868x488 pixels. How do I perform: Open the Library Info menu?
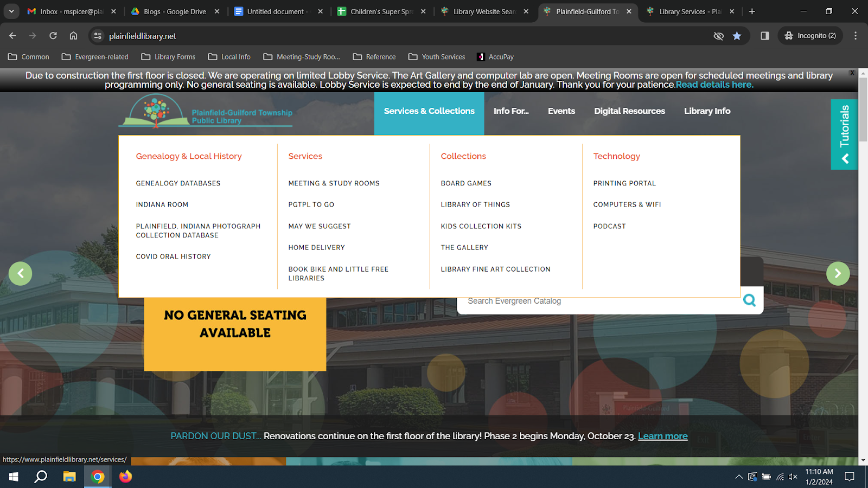click(x=707, y=111)
